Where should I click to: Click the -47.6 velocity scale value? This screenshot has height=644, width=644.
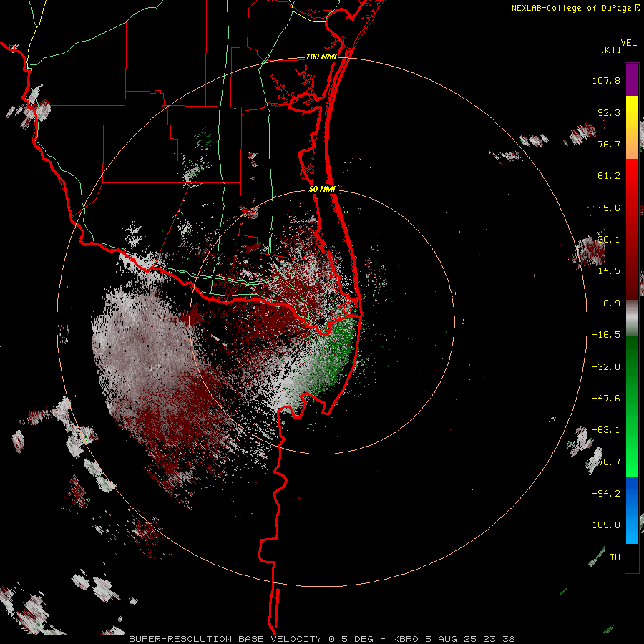[606, 399]
